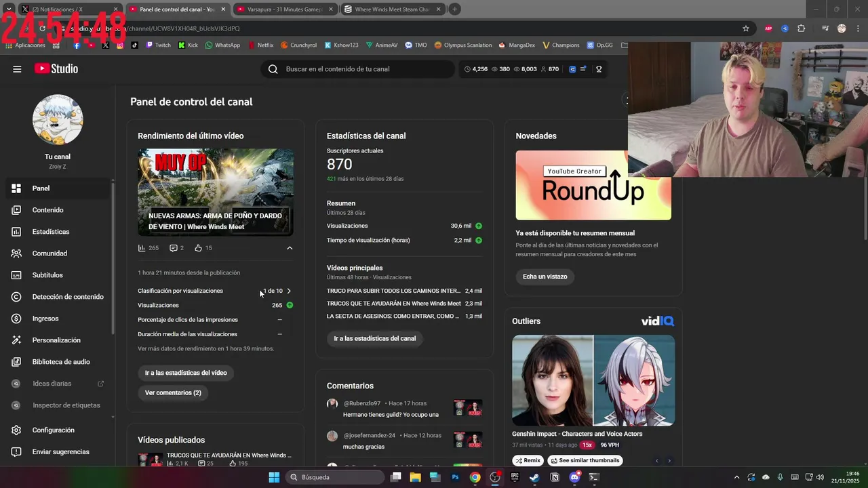Switch to Varsapura 31 Minutes Gameplay tab
Image resolution: width=868 pixels, height=488 pixels.
[x=285, y=9]
